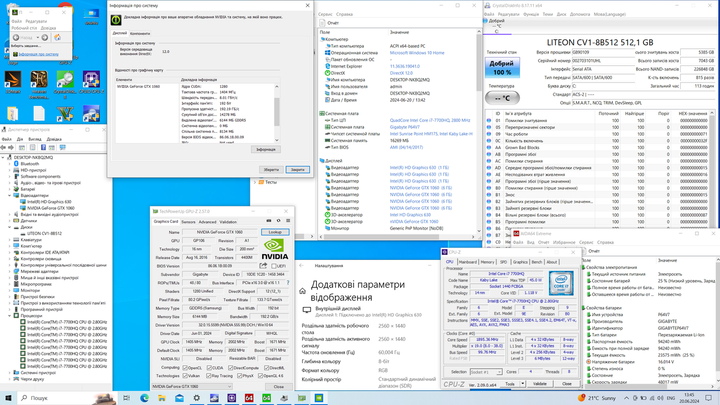Image resolution: width=720 pixels, height=405 pixels.
Task: Click the NVIDIA details list vertical scrollbar
Action: (x=277, y=112)
